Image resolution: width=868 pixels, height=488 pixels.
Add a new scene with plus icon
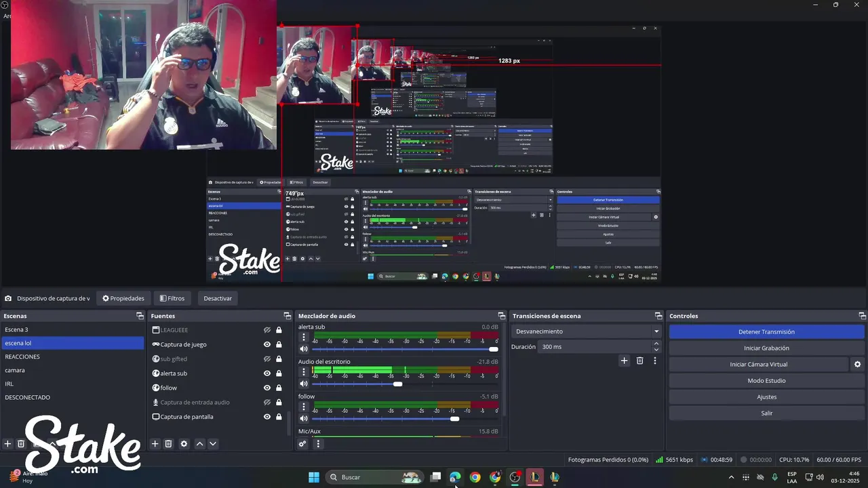tap(7, 444)
